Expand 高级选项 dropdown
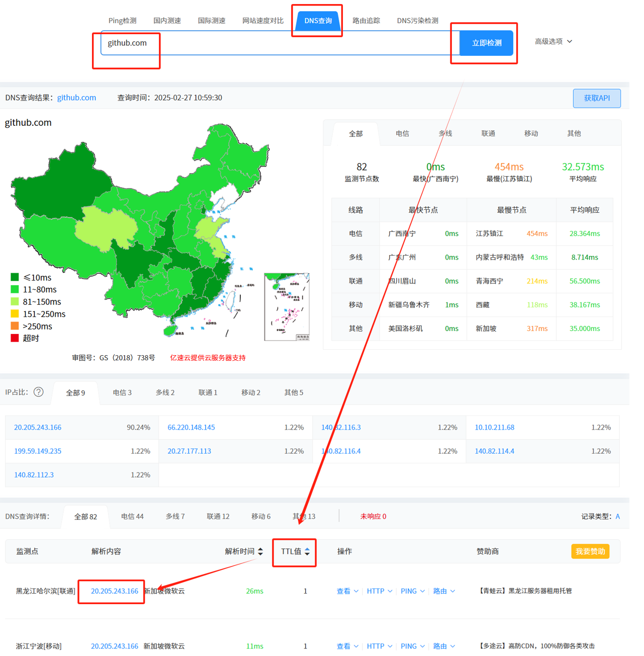This screenshot has height=656, width=644. tap(554, 41)
